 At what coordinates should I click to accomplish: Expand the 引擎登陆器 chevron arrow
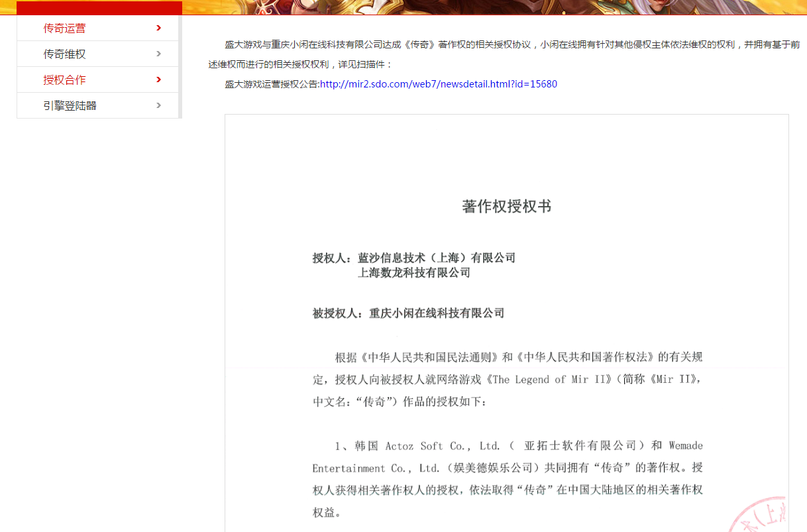pos(158,105)
